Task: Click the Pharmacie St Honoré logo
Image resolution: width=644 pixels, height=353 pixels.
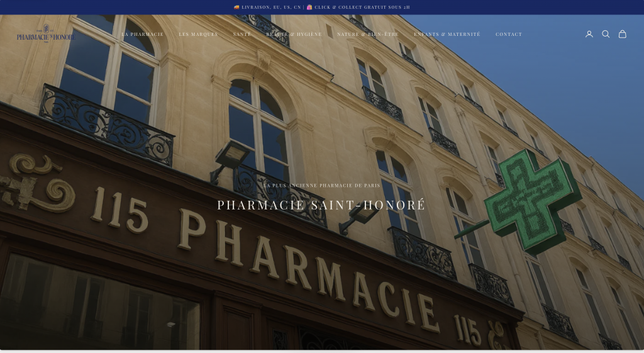Action: tap(46, 34)
